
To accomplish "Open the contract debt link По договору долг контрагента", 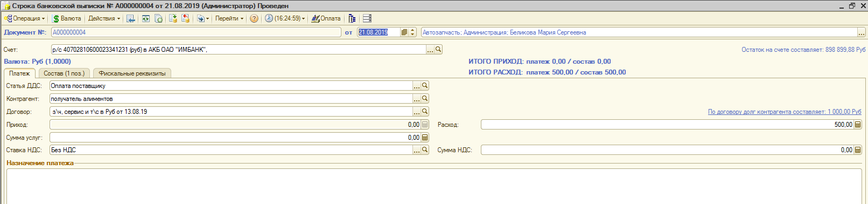I will click(785, 112).
